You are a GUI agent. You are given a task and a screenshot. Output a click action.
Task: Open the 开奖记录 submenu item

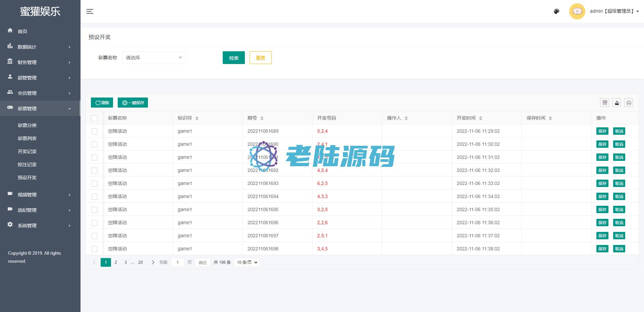[x=27, y=151]
